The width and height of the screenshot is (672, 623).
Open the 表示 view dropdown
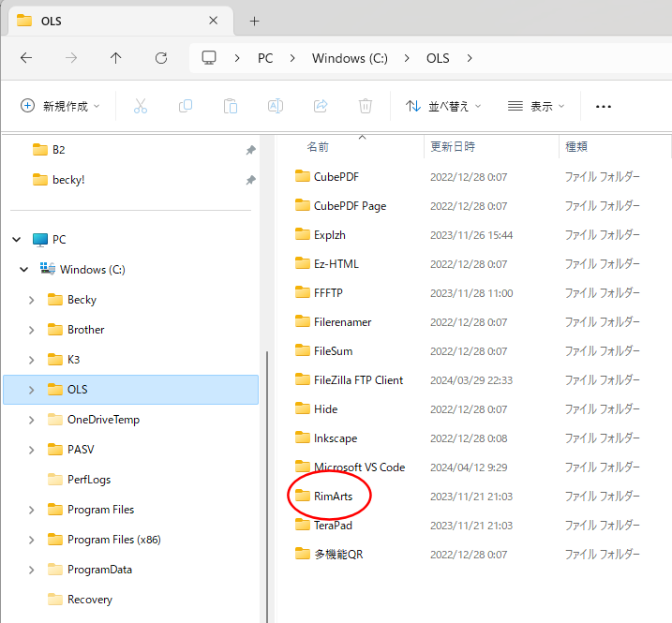[536, 106]
